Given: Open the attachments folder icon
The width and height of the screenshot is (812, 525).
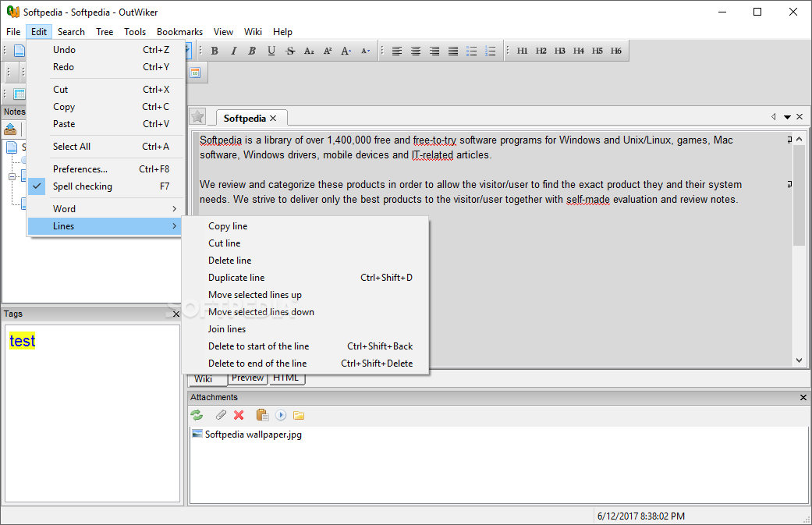Looking at the screenshot, I should (299, 415).
